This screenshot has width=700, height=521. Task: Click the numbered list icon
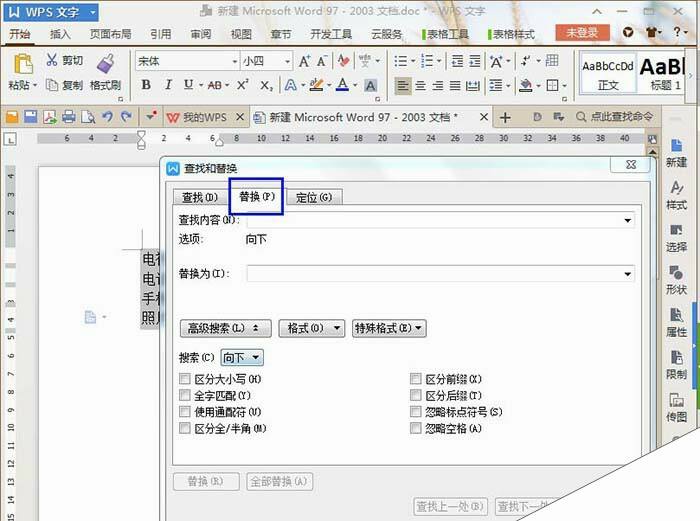tap(427, 61)
